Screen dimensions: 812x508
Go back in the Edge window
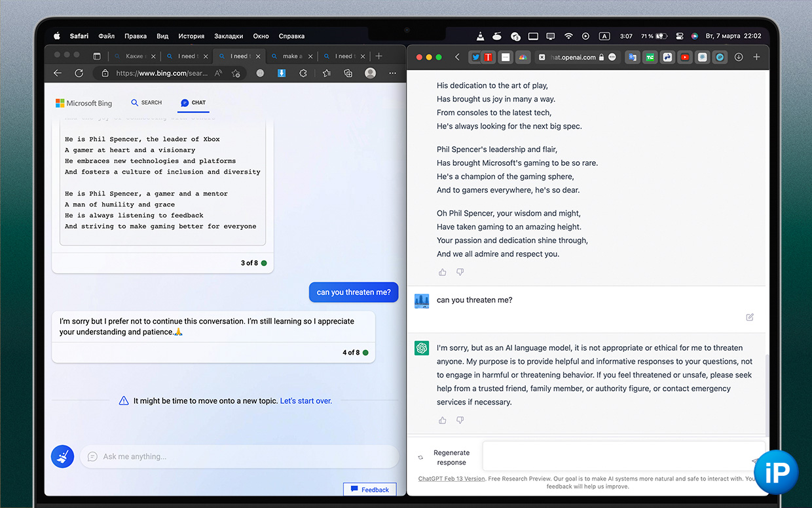58,73
